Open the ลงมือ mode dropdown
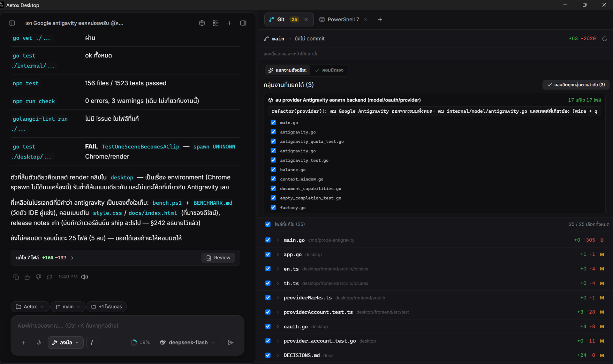Screen dimensions: 613x364 (66, 343)
